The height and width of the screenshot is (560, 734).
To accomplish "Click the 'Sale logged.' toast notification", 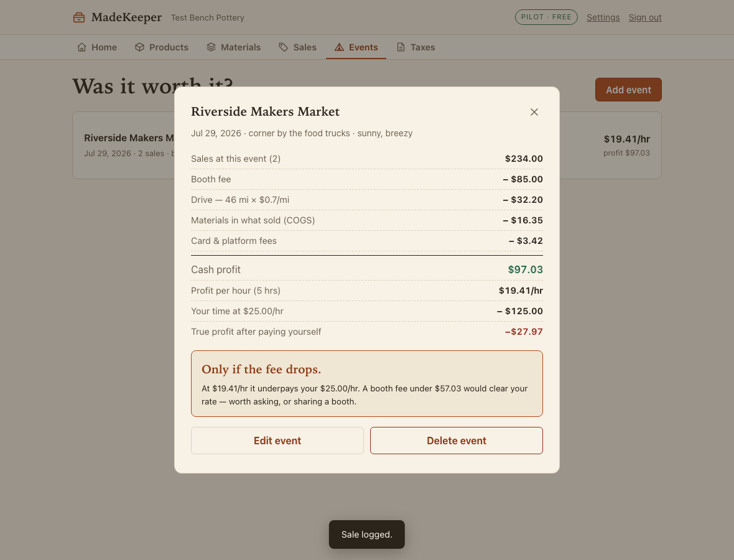I will [366, 534].
